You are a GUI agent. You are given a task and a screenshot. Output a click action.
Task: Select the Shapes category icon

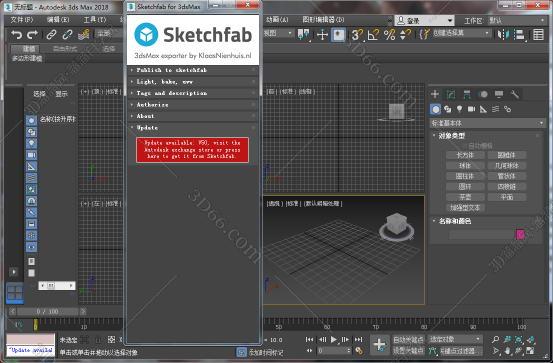(448, 109)
